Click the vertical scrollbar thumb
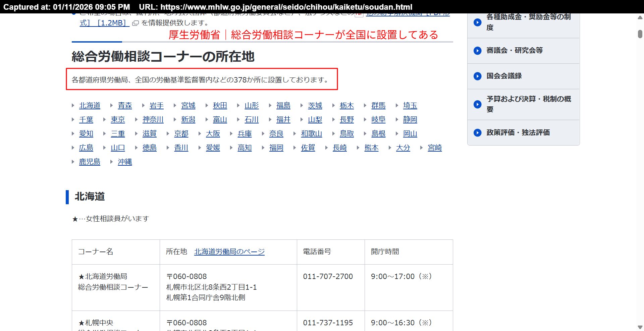 pos(640,34)
